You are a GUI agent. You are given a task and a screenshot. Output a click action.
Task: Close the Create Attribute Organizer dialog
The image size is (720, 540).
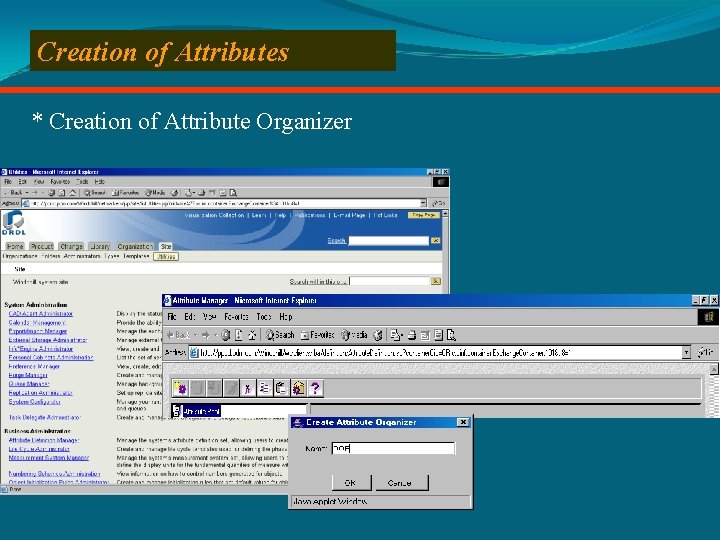(x=463, y=422)
